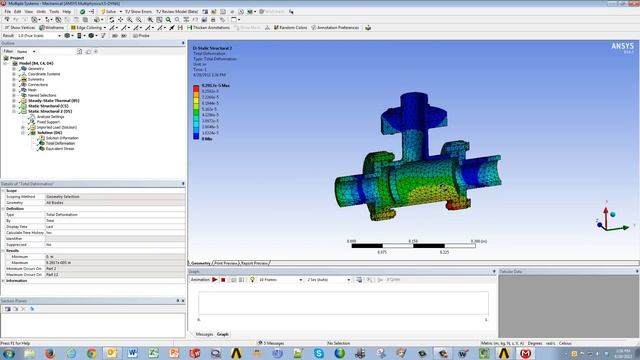Click the Solve button in the toolbar
The width and height of the screenshot is (640, 360).
[108, 12]
